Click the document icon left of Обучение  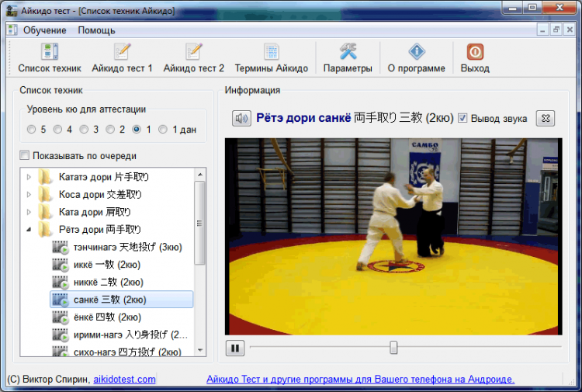coord(13,29)
